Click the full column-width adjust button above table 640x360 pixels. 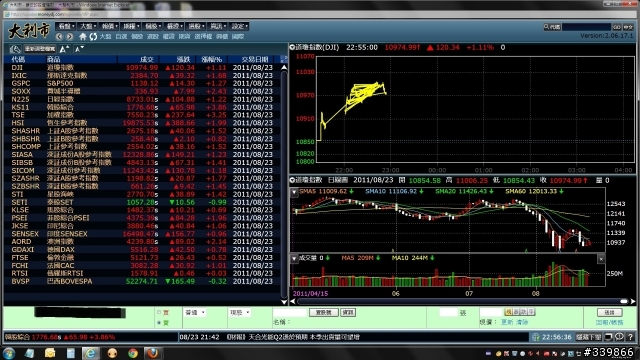[x=40, y=49]
